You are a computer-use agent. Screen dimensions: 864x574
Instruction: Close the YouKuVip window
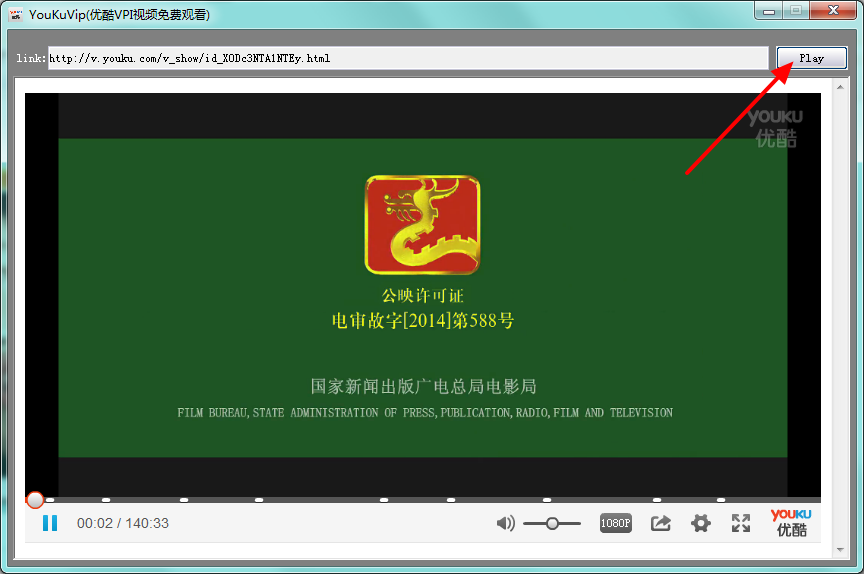(x=833, y=10)
